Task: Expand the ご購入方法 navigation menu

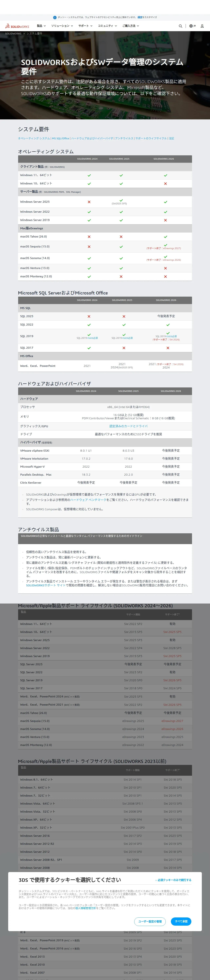Action: pyautogui.click(x=130, y=26)
